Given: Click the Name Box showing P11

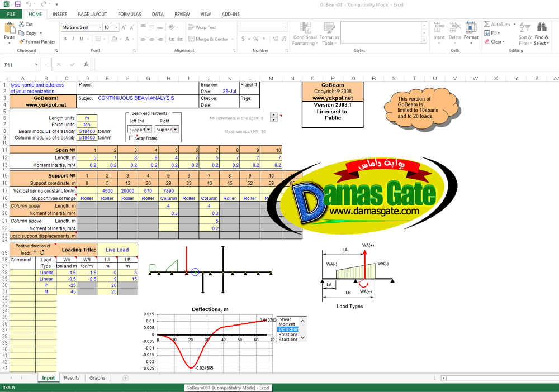Looking at the screenshot, I should pos(17,64).
